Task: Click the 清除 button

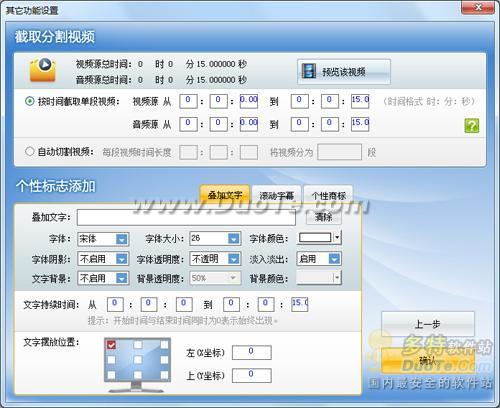Action: (x=324, y=217)
